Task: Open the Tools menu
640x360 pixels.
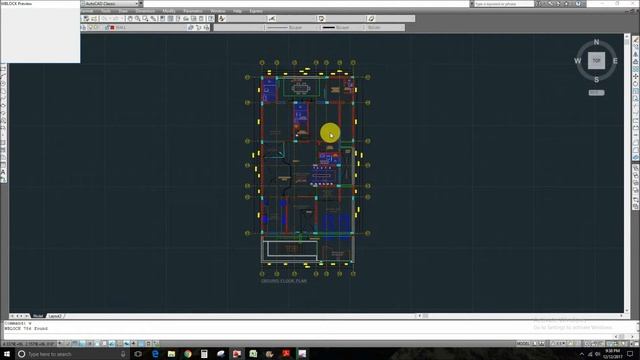Action: click(x=106, y=11)
